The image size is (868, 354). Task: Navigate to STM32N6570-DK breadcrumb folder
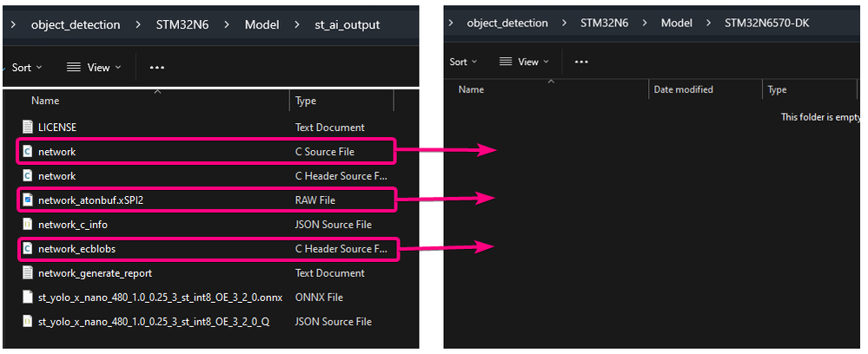[x=766, y=23]
